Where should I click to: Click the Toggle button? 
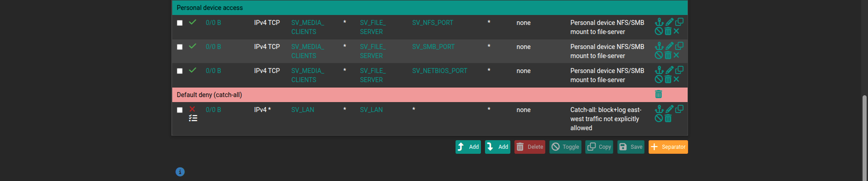coord(565,147)
